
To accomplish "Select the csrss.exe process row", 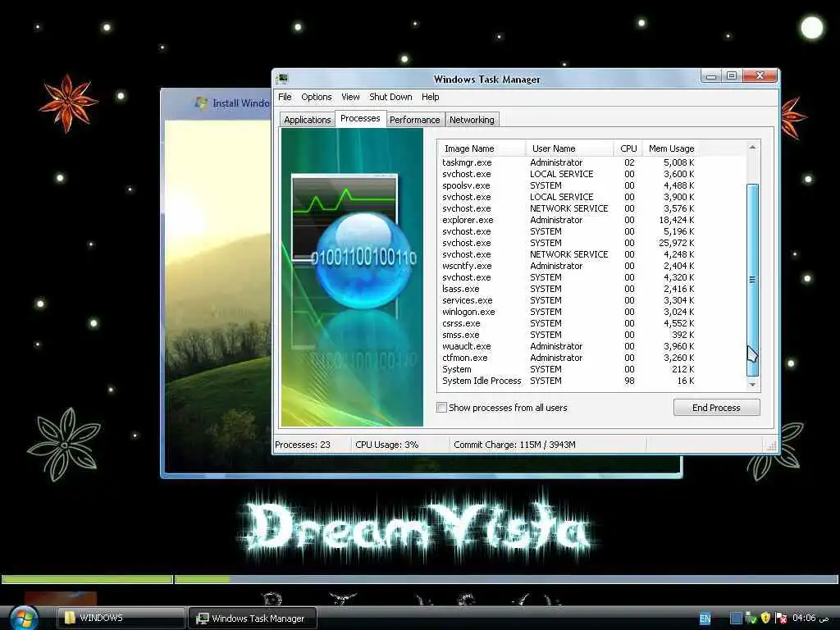I will (568, 323).
